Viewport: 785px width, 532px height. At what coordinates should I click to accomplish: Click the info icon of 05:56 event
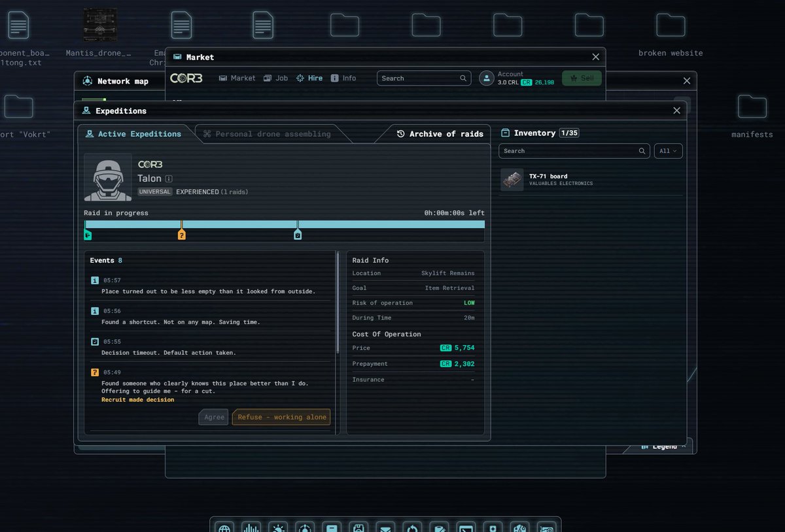point(95,311)
